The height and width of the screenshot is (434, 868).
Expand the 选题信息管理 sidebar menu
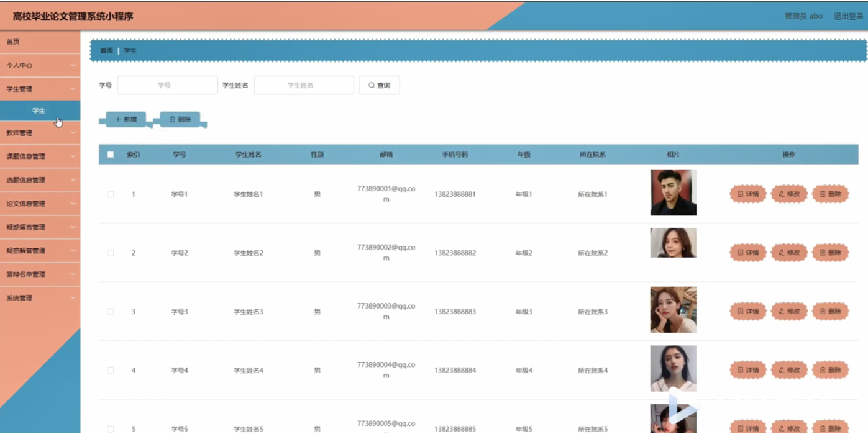40,180
